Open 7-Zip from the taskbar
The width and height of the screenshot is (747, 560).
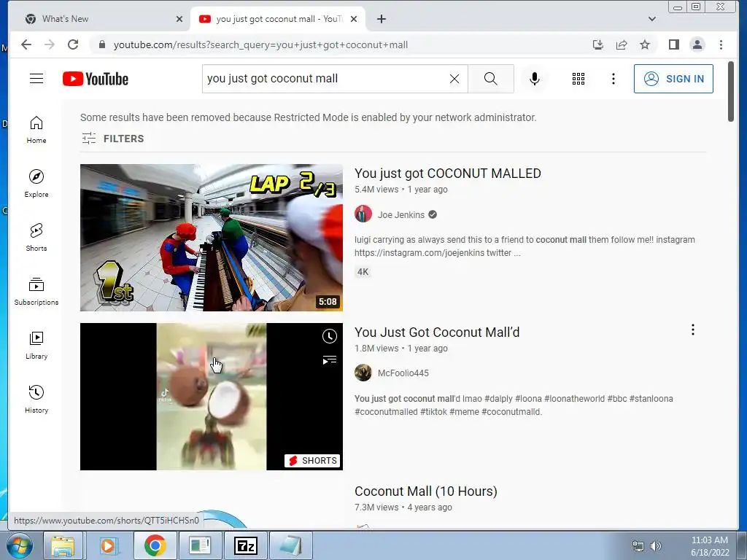coord(246,545)
